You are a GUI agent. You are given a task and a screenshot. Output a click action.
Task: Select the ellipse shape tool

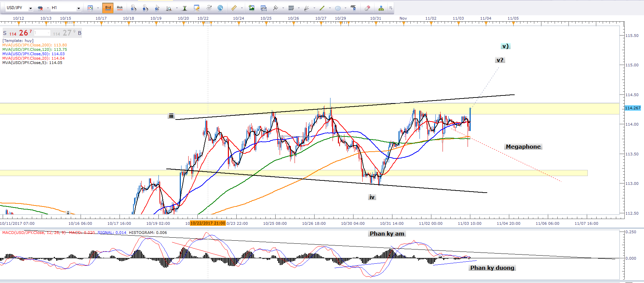(x=338, y=8)
